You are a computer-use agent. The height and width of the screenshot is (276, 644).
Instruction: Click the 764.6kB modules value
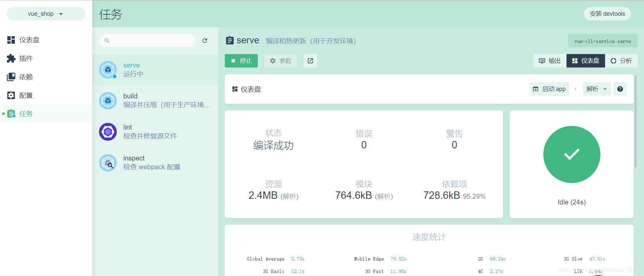pyautogui.click(x=353, y=195)
